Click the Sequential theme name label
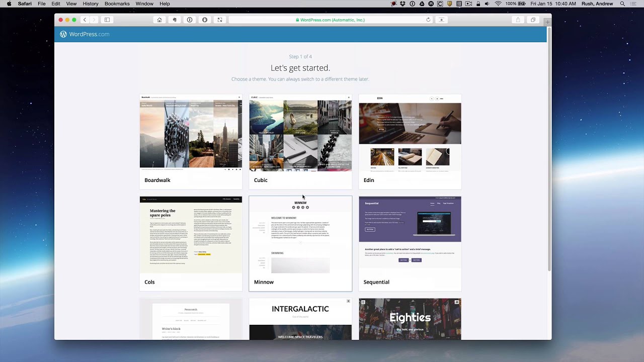The width and height of the screenshot is (644, 362). click(376, 282)
